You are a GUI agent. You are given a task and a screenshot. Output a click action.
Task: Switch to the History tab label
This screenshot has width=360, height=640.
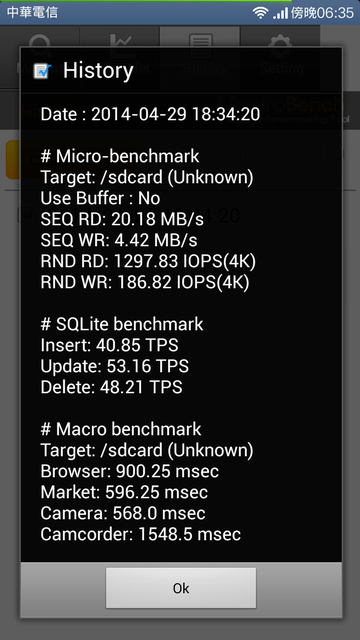coord(205,68)
